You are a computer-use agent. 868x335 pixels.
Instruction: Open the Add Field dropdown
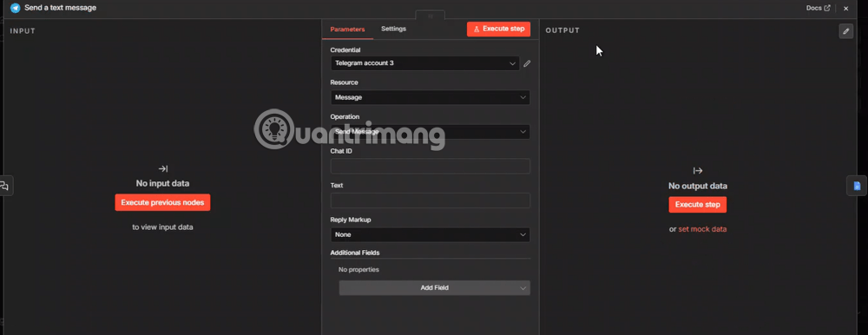pyautogui.click(x=435, y=288)
